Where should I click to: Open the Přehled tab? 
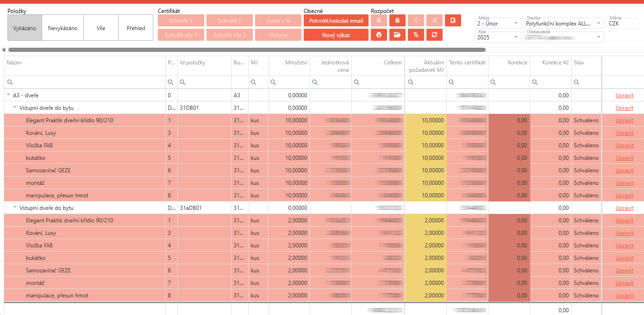point(136,28)
